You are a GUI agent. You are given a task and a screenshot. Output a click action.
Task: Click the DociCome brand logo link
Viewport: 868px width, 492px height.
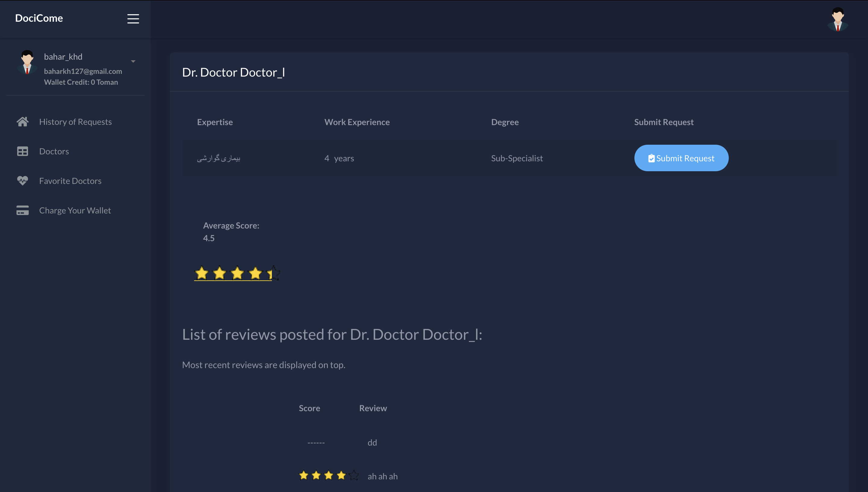pyautogui.click(x=39, y=18)
